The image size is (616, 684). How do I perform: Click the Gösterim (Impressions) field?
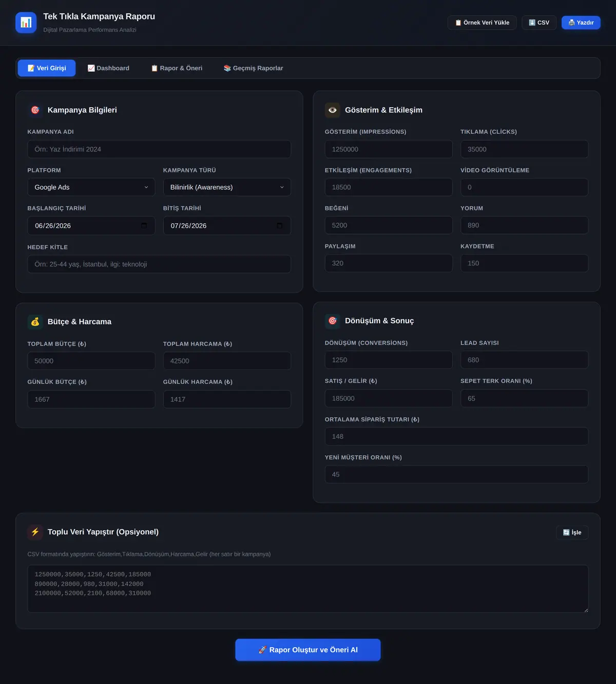click(389, 149)
